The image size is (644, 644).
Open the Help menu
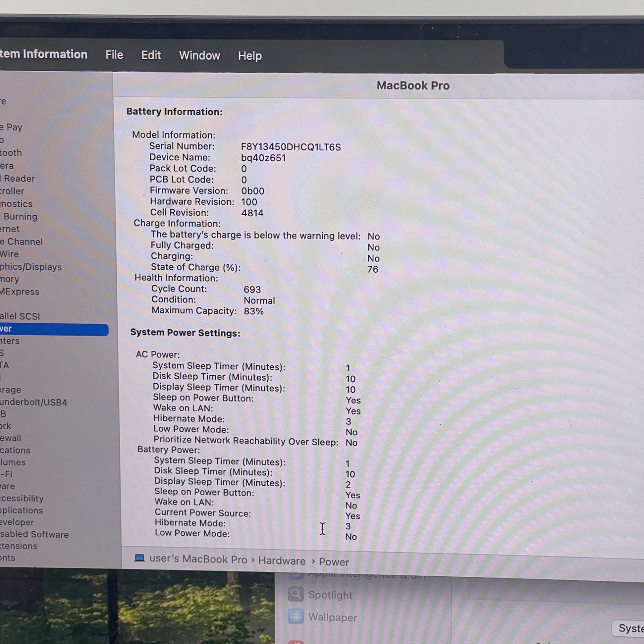click(250, 56)
